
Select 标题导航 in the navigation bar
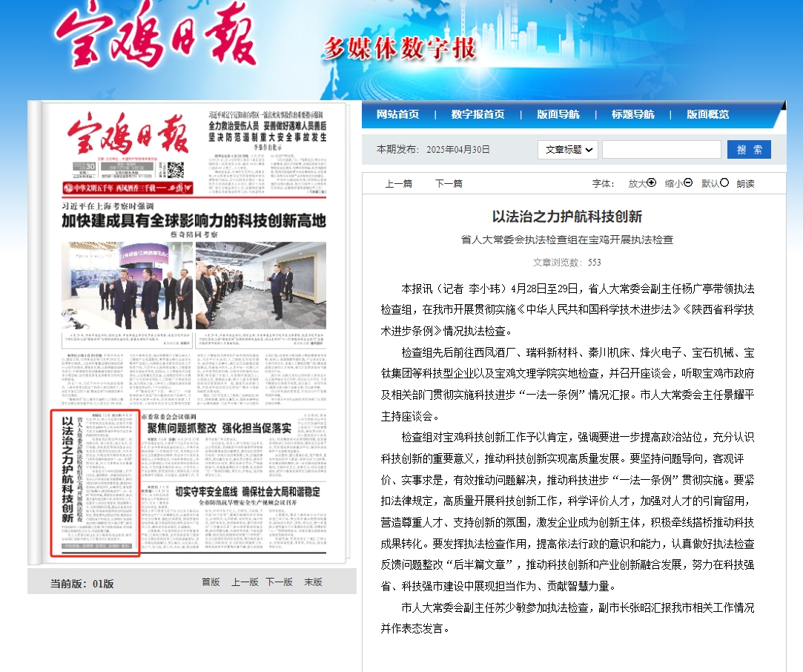(x=633, y=114)
